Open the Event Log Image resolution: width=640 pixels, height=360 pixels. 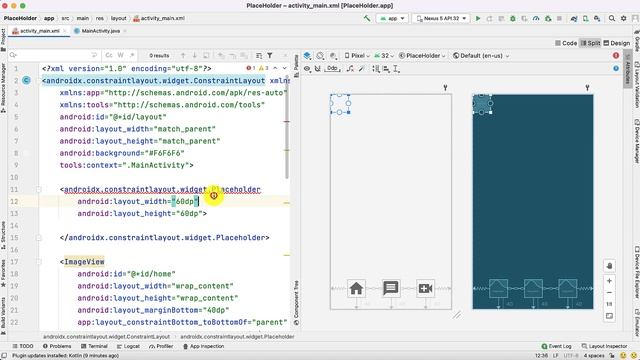point(556,346)
